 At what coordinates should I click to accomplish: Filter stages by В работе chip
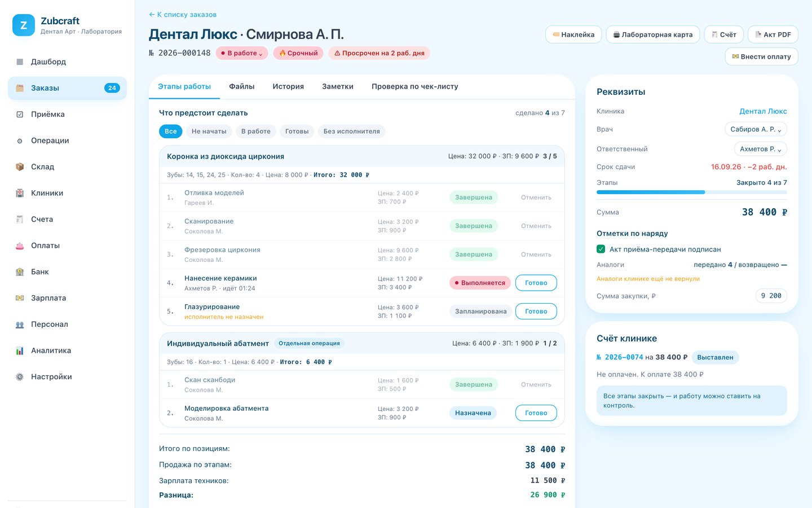(256, 132)
